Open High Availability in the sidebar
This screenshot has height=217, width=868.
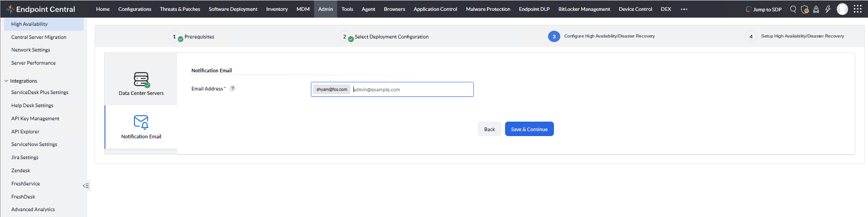click(x=44, y=24)
